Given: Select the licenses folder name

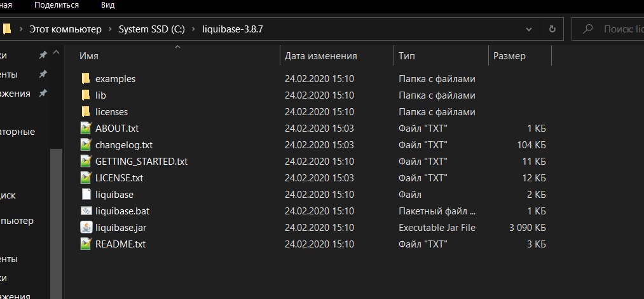Looking at the screenshot, I should pos(111,112).
